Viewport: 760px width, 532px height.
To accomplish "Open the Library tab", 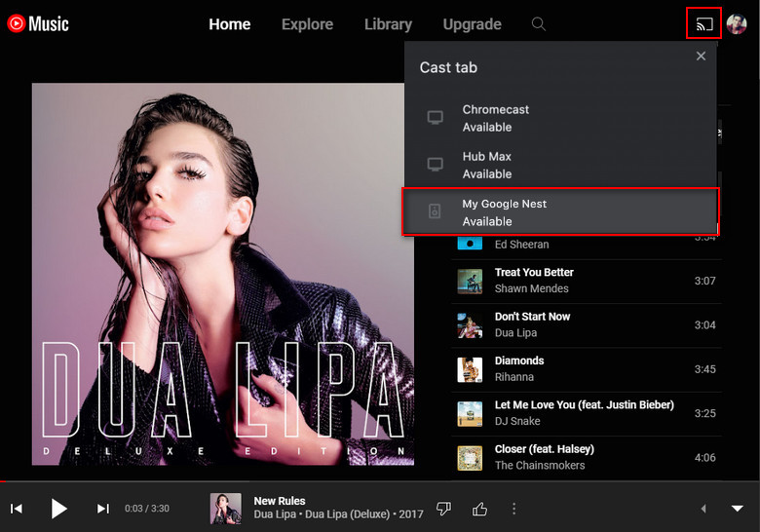I will 388,24.
